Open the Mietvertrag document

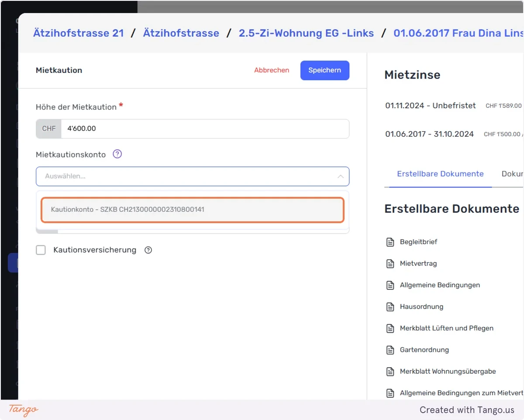[x=418, y=264]
